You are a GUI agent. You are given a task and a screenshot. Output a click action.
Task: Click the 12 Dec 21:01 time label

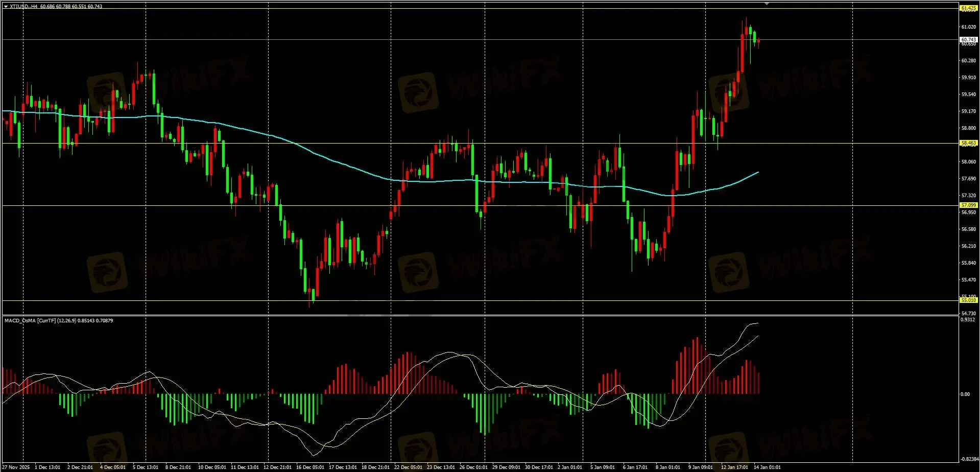(x=277, y=467)
